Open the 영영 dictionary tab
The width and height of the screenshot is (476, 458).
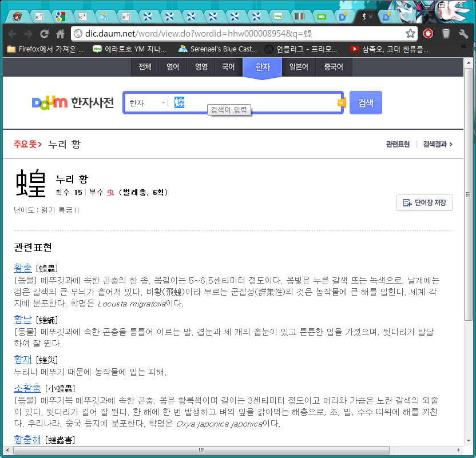[201, 67]
